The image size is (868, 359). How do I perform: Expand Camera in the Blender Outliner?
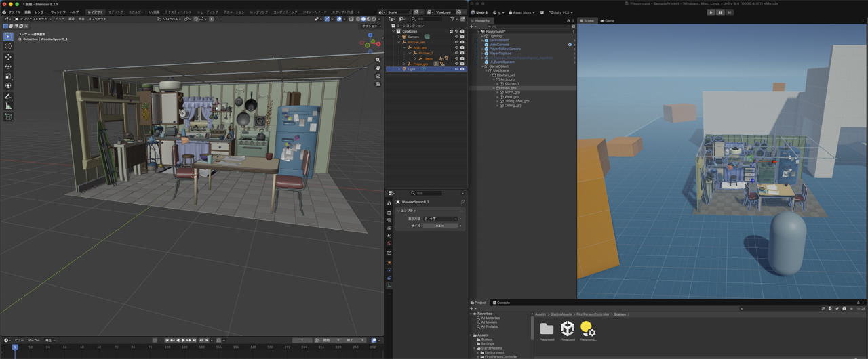coord(399,37)
